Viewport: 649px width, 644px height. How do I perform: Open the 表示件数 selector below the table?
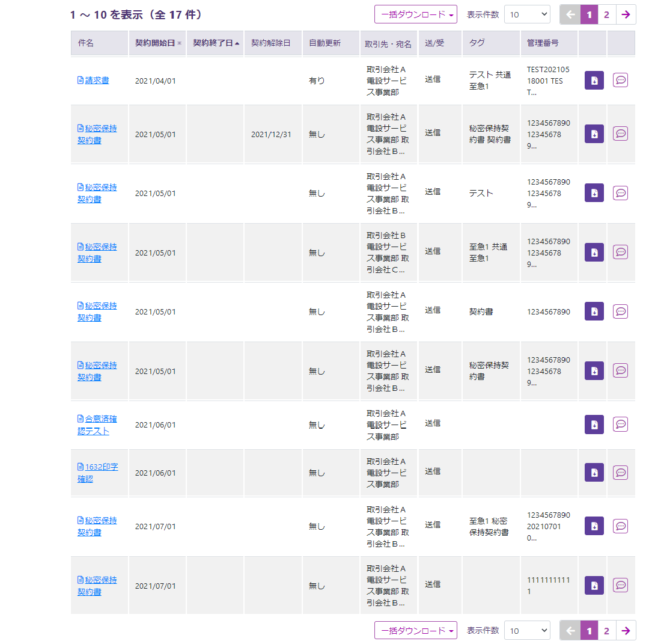(527, 630)
